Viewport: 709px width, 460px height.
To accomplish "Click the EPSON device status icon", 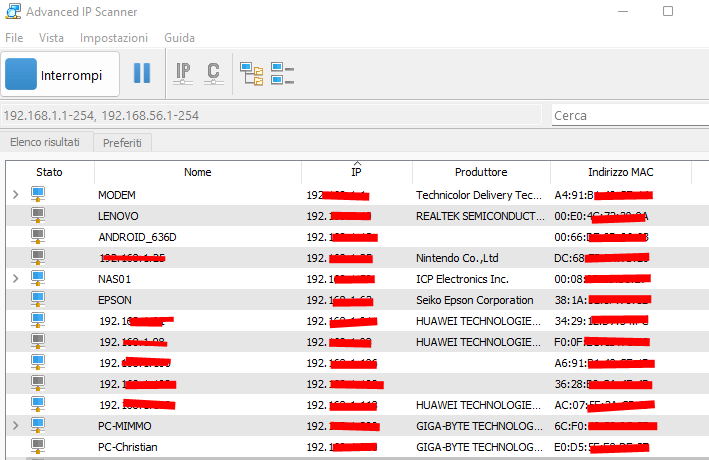I will click(x=38, y=299).
